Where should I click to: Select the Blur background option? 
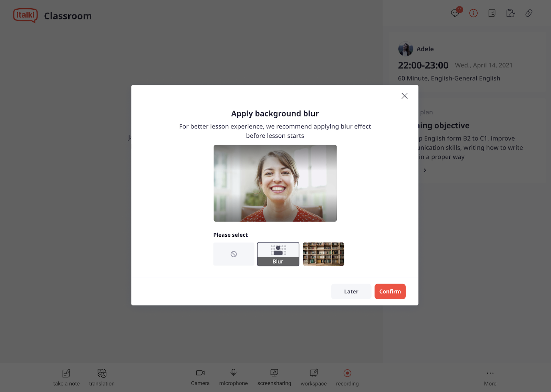click(278, 254)
